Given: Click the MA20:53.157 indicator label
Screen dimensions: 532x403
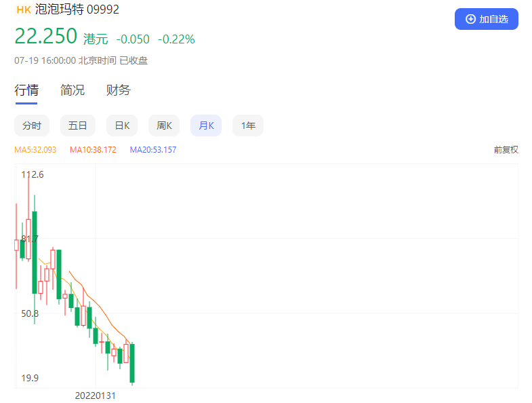Looking at the screenshot, I should 153,150.
